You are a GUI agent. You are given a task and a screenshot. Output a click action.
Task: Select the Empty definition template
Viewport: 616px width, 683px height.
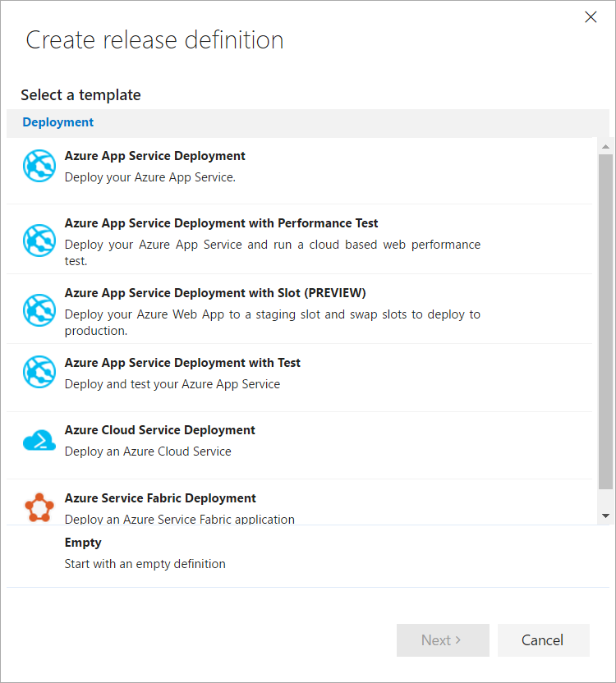(x=83, y=543)
